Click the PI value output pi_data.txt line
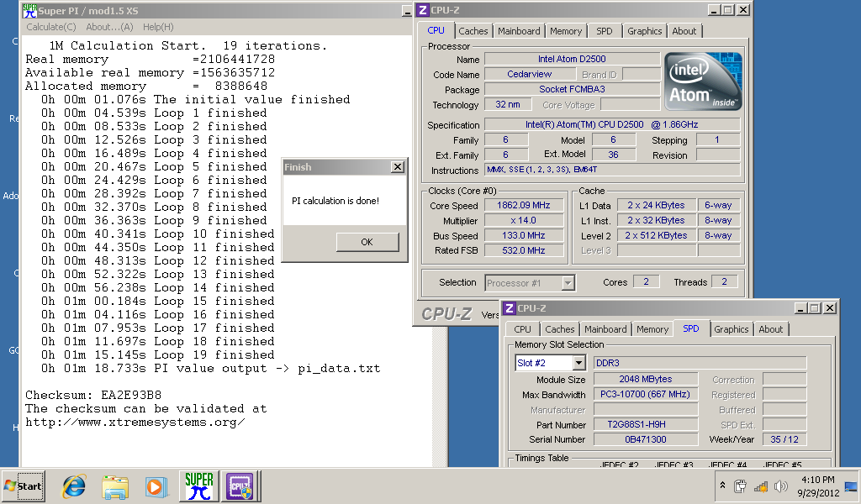861x504 pixels. pos(211,369)
